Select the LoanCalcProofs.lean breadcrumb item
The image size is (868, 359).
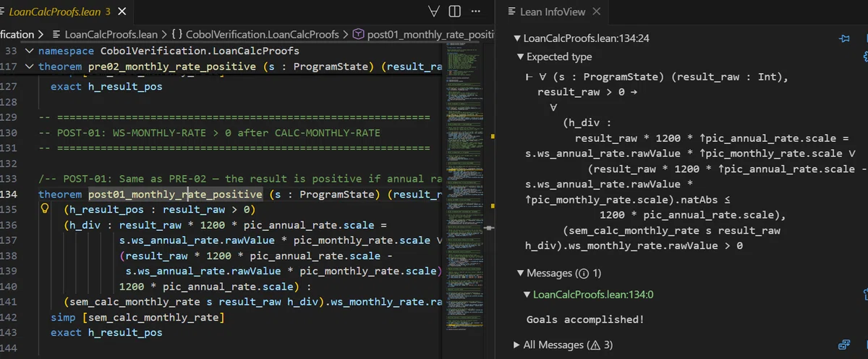[111, 34]
